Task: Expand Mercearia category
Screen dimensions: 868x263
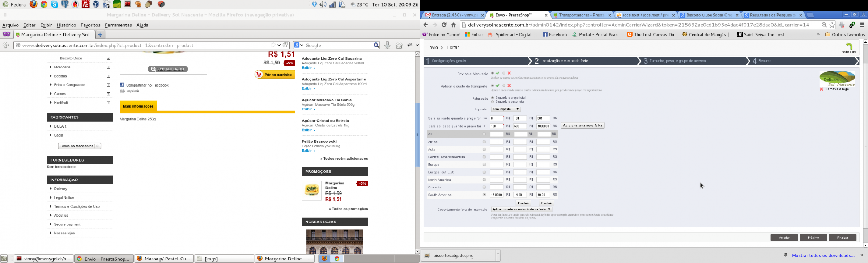Action: tap(109, 67)
